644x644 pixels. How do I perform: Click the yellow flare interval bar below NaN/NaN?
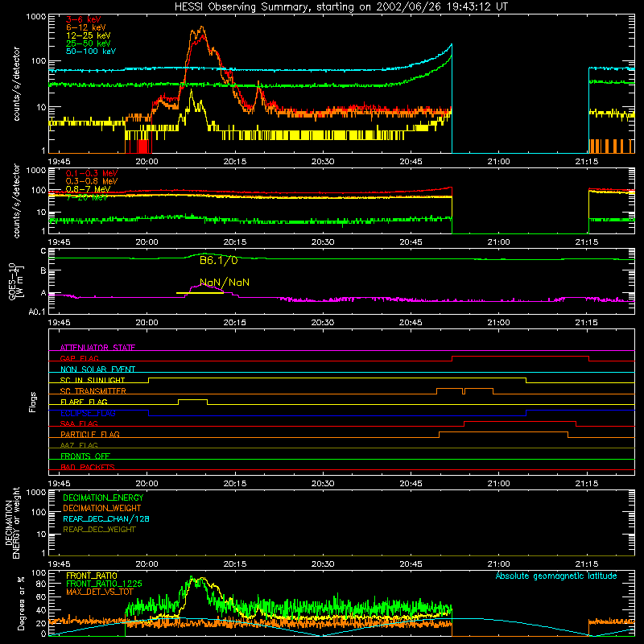tap(200, 293)
